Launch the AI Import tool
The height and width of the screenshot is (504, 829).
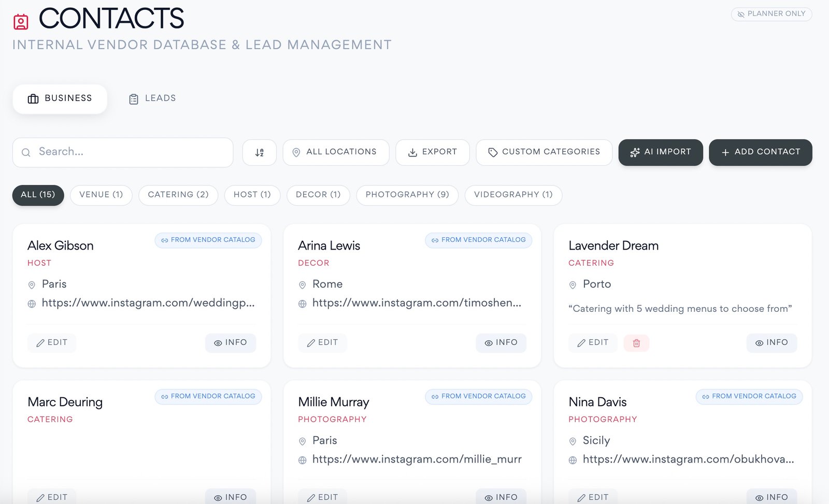click(x=661, y=152)
